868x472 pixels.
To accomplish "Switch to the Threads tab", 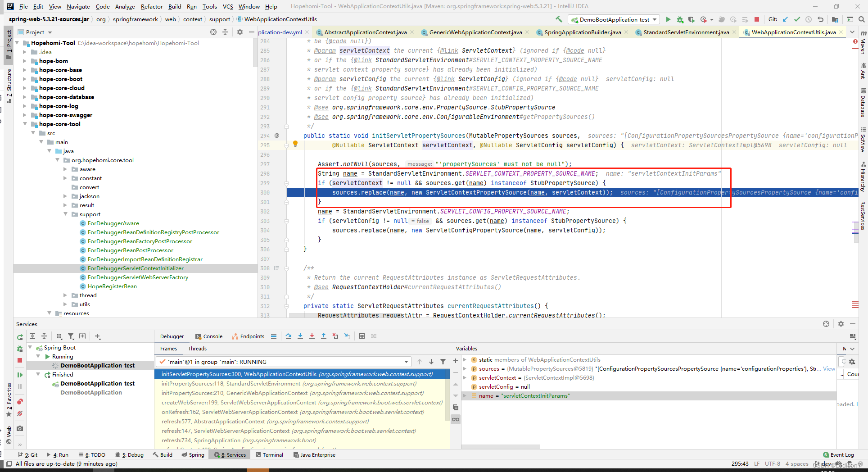I will coord(197,349).
